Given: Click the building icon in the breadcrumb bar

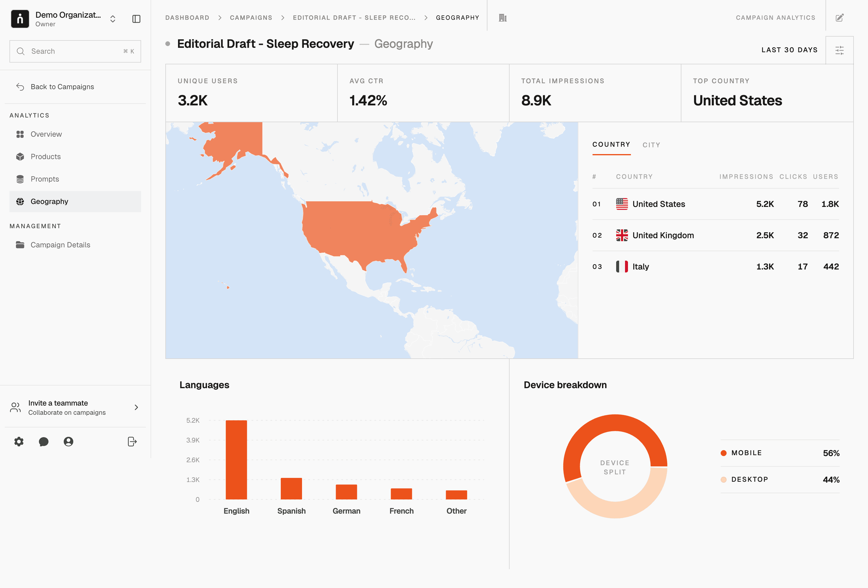Looking at the screenshot, I should (x=503, y=17).
